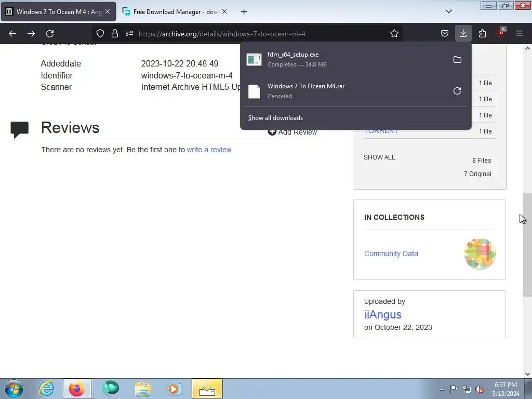Click the muted volume tray icon
532x399 pixels.
pyautogui.click(x=480, y=389)
